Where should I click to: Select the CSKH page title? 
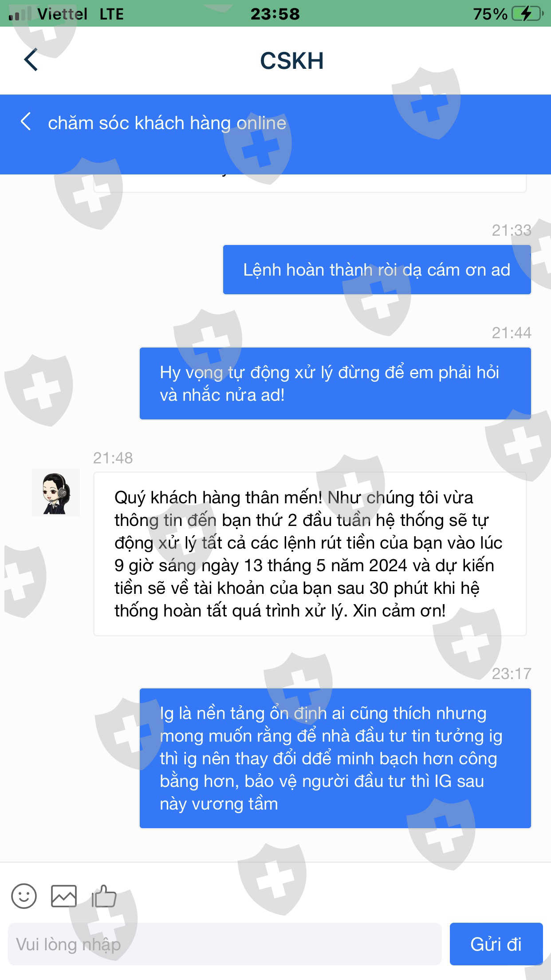pos(291,61)
